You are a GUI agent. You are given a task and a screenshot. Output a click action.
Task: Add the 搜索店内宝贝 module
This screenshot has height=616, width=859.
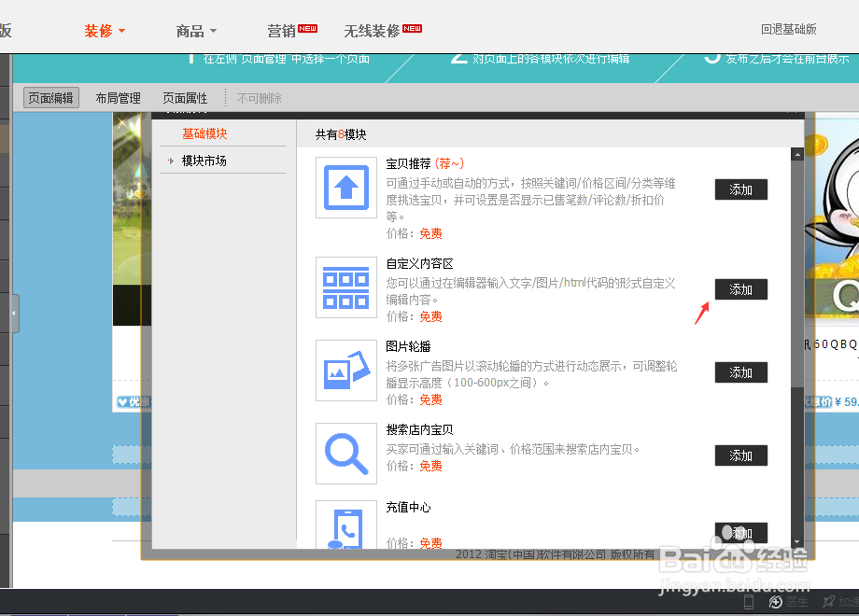[x=740, y=455]
